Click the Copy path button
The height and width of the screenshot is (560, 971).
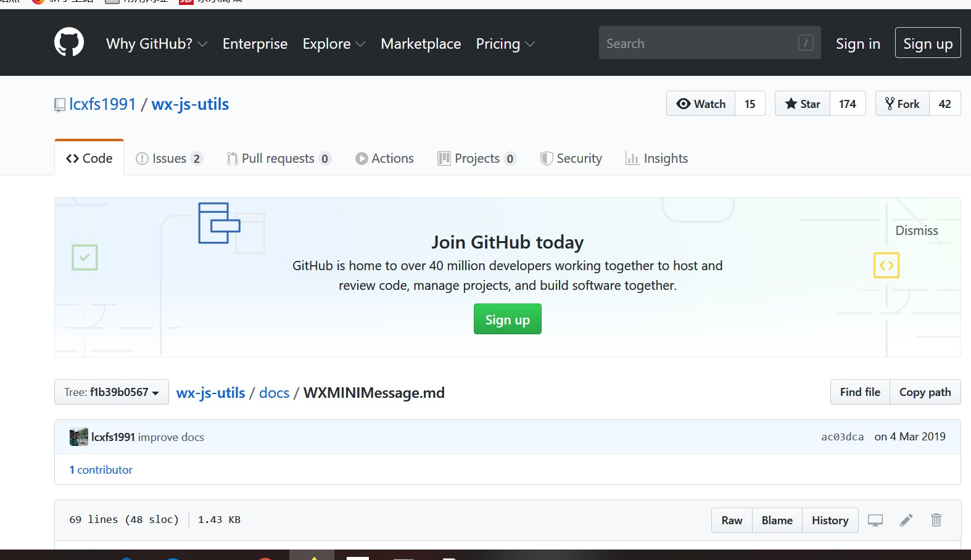(x=925, y=392)
